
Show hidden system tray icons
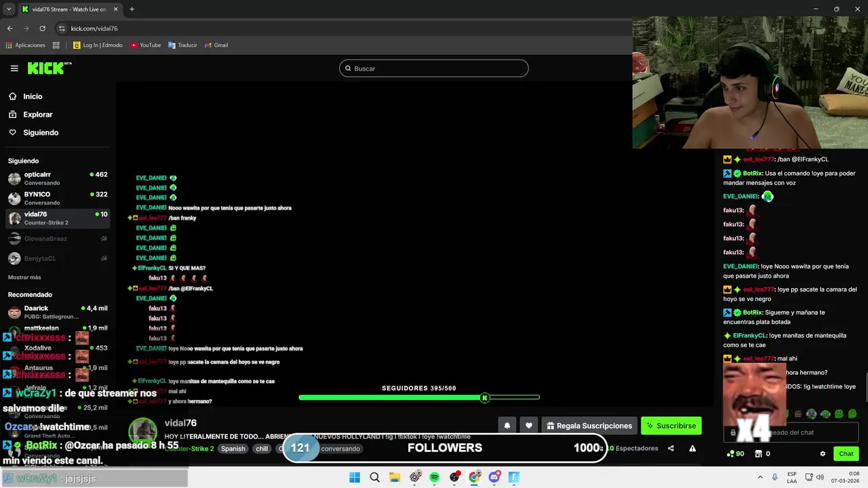coord(760,477)
